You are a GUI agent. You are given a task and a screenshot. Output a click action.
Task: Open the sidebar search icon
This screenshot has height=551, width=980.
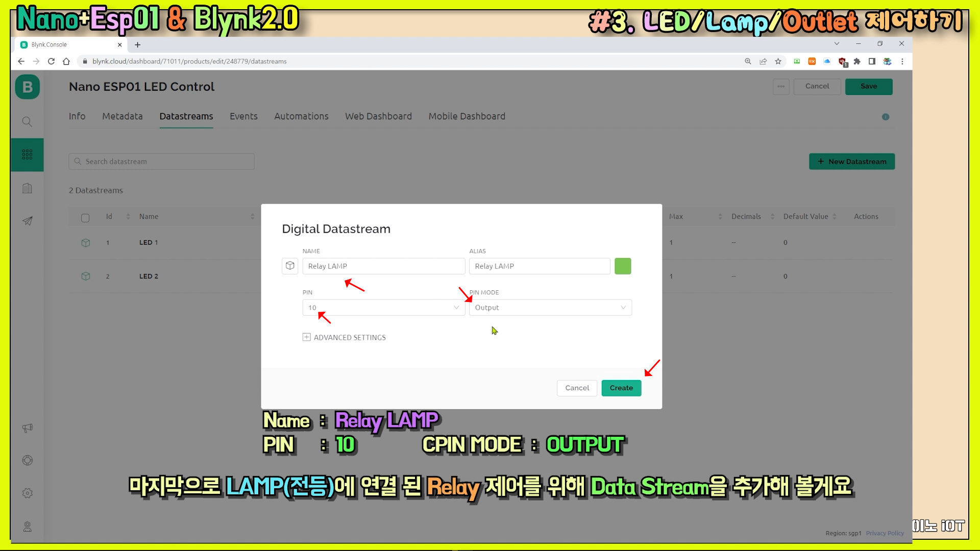pyautogui.click(x=27, y=121)
